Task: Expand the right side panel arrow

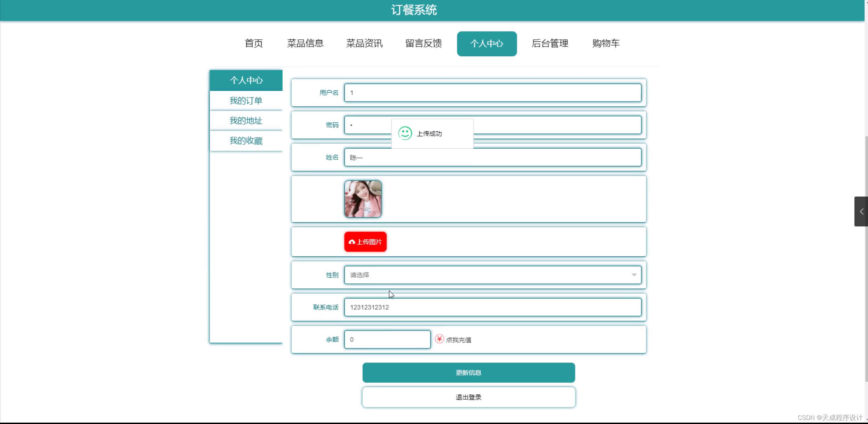Action: coord(861,211)
